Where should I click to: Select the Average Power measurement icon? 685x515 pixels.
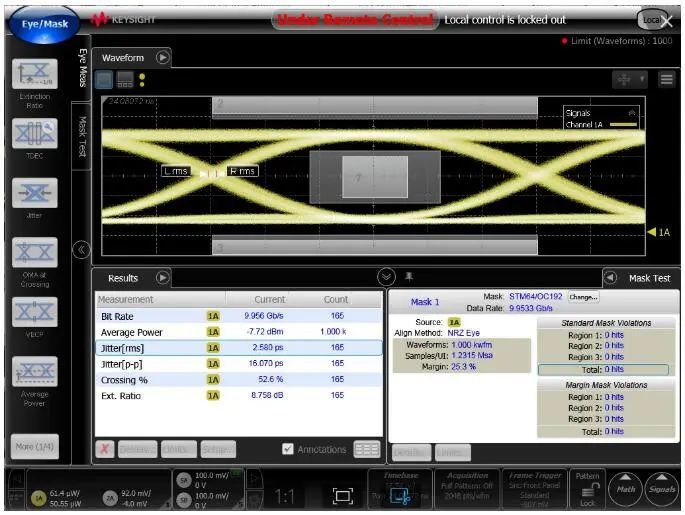pos(35,371)
